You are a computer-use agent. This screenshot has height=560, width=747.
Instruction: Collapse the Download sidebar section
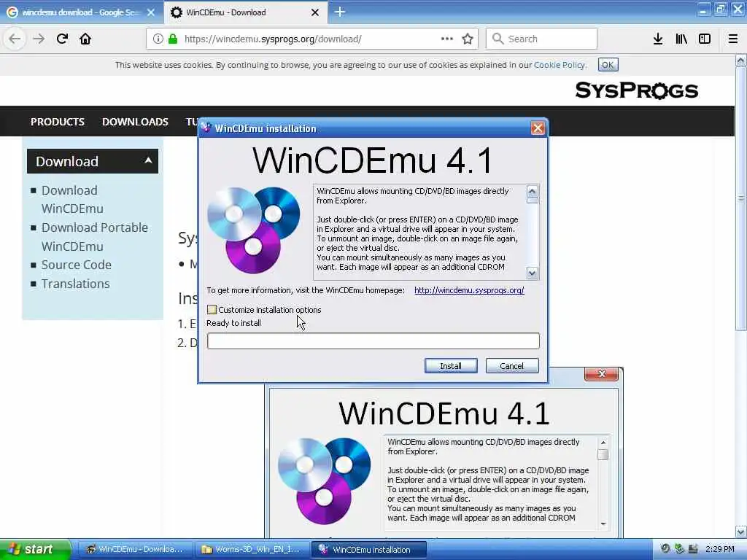click(93, 161)
